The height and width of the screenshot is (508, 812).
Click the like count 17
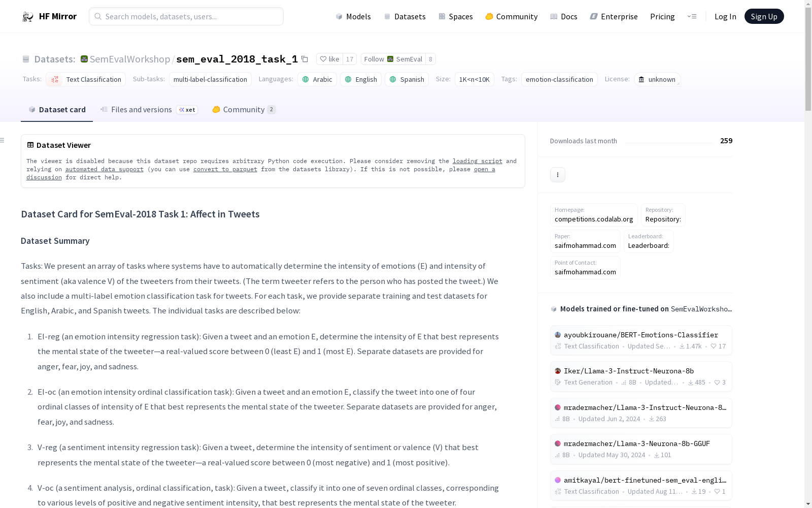[350, 59]
